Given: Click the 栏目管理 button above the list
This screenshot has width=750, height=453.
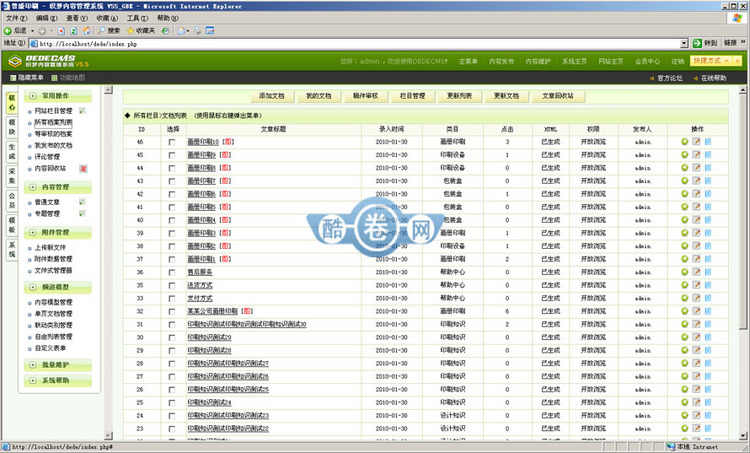Looking at the screenshot, I should [x=412, y=96].
